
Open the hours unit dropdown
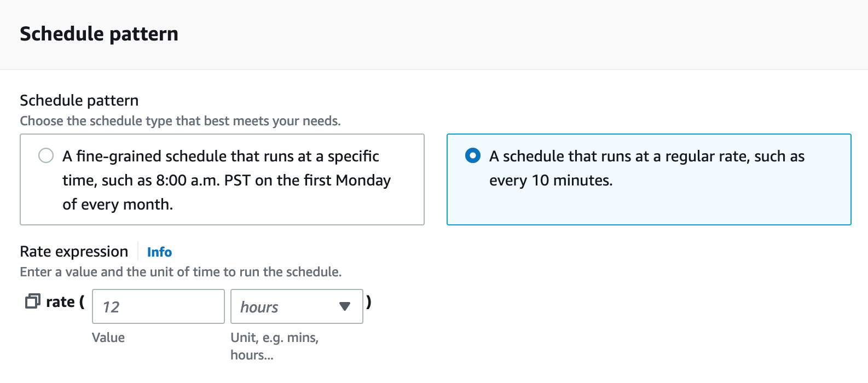click(290, 307)
